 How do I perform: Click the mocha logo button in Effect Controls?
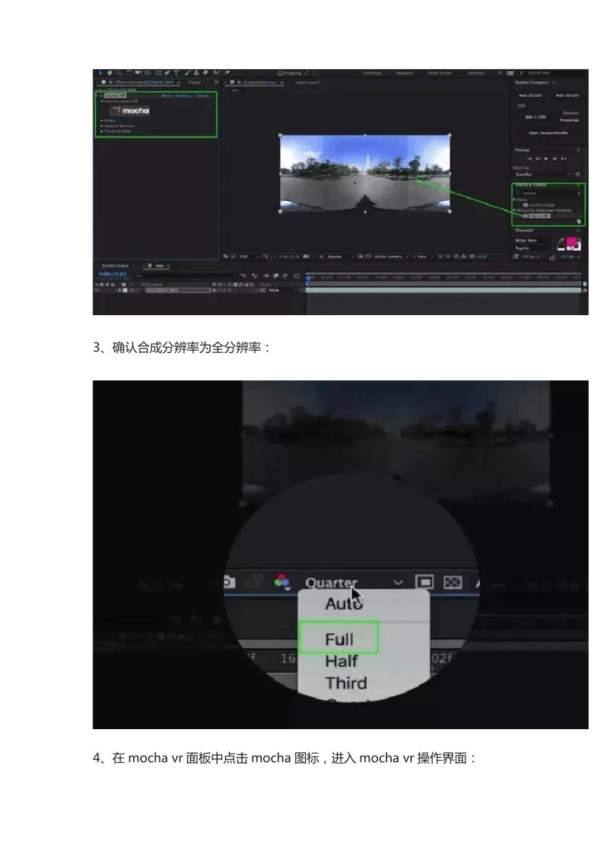(x=129, y=110)
